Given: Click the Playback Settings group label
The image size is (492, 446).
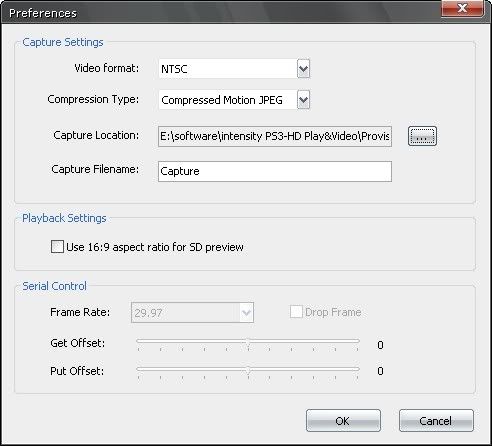Looking at the screenshot, I should tap(64, 218).
